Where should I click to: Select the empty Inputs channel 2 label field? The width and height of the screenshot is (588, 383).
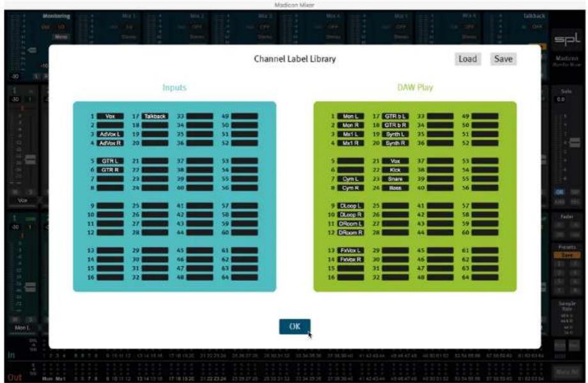(x=110, y=125)
